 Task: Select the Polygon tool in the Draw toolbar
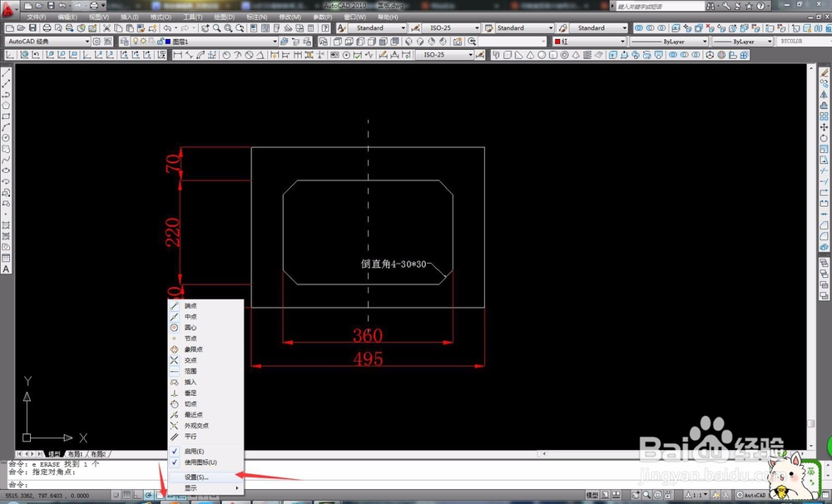[x=7, y=106]
